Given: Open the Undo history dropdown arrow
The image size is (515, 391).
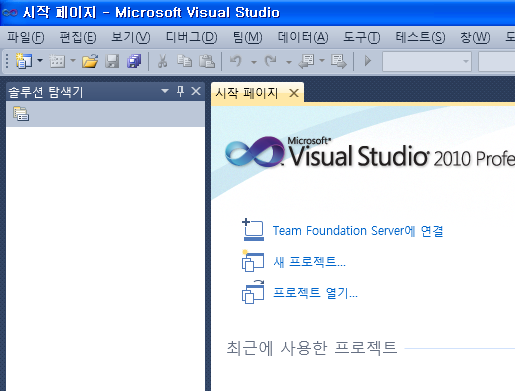Looking at the screenshot, I should coord(254,62).
